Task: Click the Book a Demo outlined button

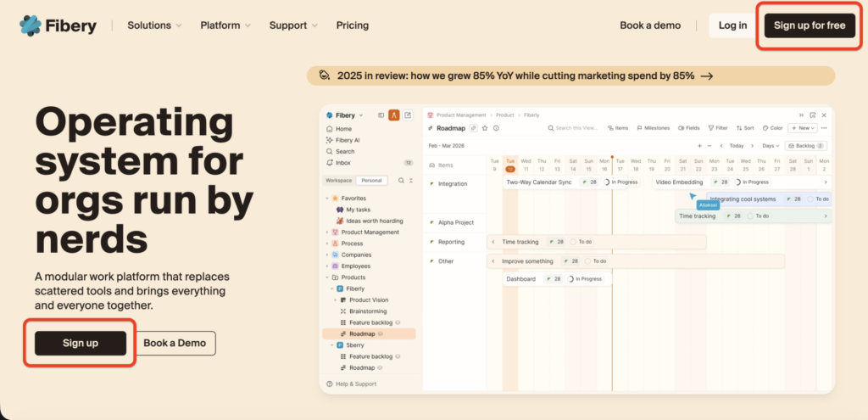Action: (175, 343)
